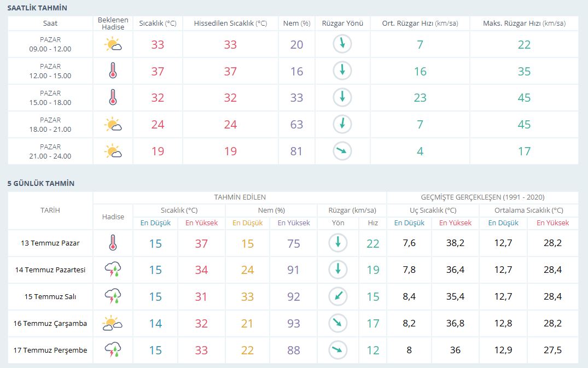This screenshot has height=368, width=588.
Task: Click the thermometer icon for 12.00 - 15.00
Action: pos(113,71)
